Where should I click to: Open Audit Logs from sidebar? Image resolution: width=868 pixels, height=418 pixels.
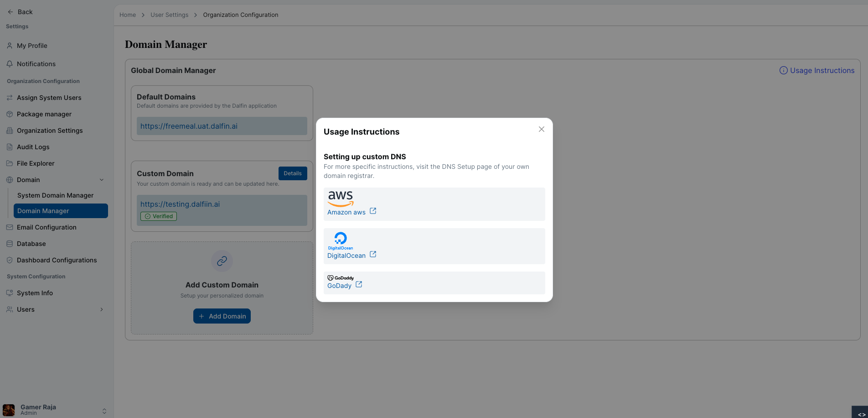pos(33,147)
